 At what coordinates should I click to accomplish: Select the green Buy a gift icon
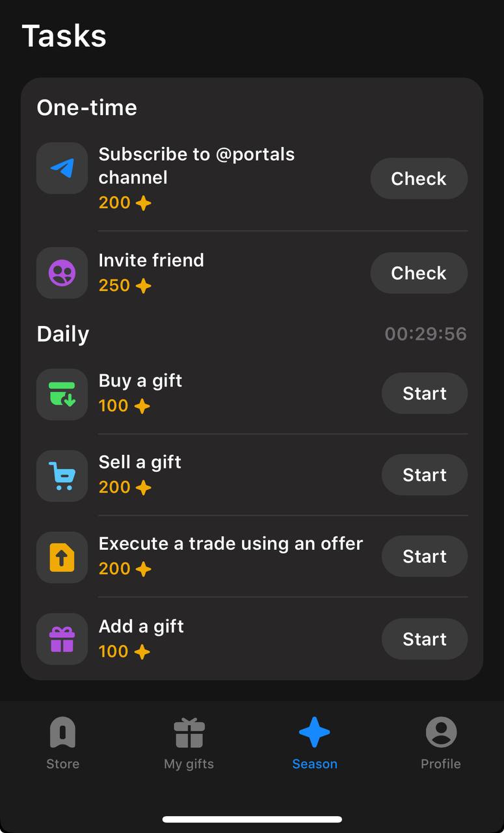(62, 394)
